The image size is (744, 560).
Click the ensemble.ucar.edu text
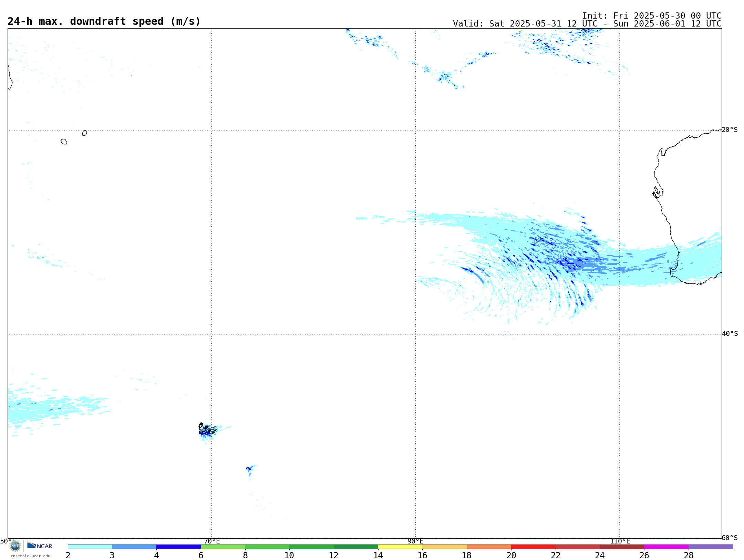point(31,556)
